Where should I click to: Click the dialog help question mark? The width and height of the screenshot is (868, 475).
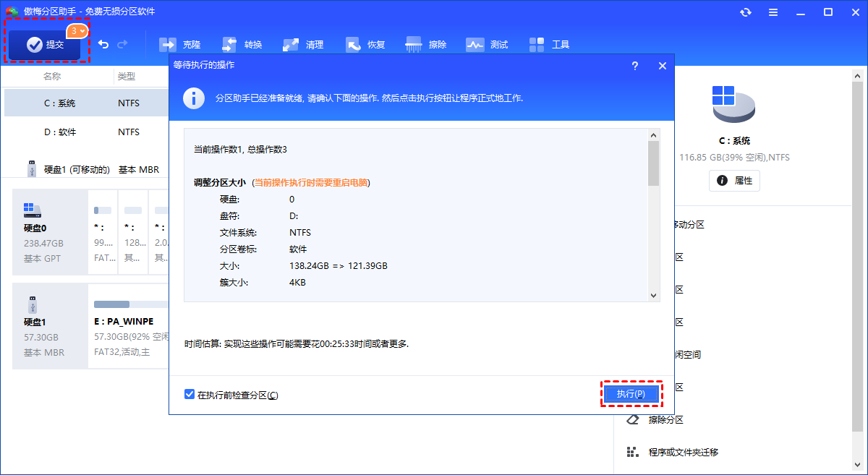click(x=635, y=66)
